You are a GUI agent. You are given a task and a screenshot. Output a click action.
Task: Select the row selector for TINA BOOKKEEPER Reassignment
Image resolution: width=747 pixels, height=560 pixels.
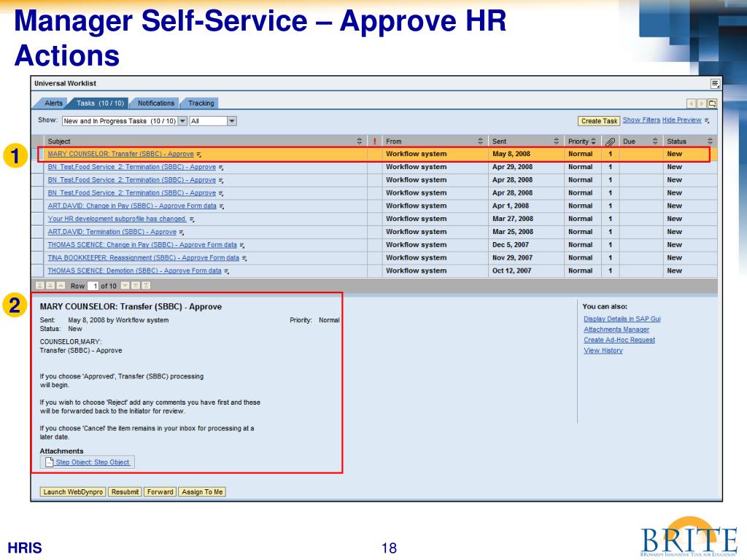[x=38, y=257]
